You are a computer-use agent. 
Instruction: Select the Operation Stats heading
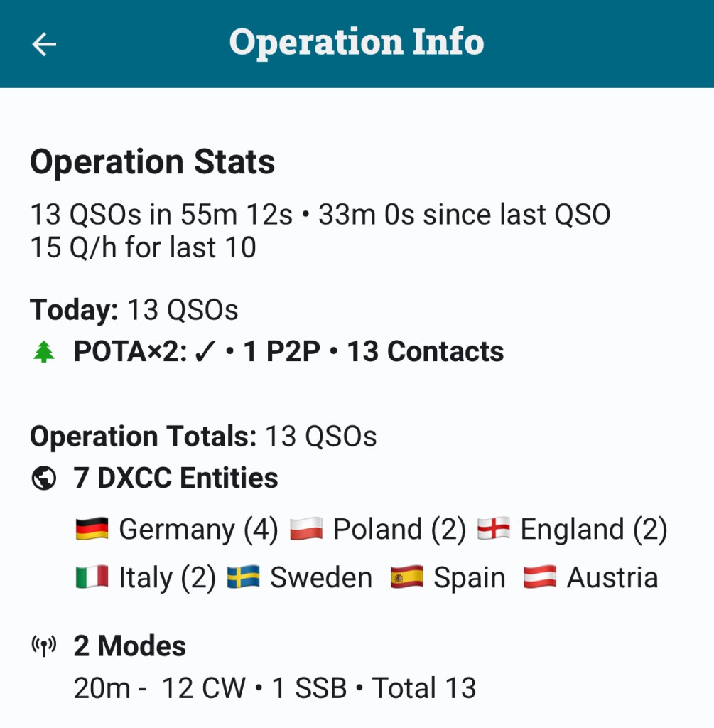tap(152, 163)
